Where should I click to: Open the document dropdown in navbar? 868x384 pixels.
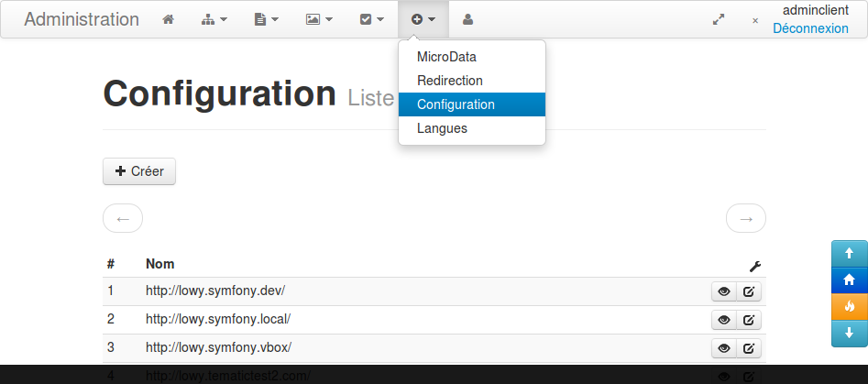(x=266, y=19)
